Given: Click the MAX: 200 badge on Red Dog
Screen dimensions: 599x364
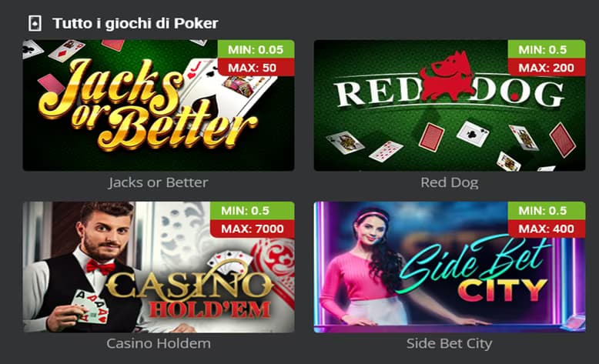Looking at the screenshot, I should click(547, 68).
